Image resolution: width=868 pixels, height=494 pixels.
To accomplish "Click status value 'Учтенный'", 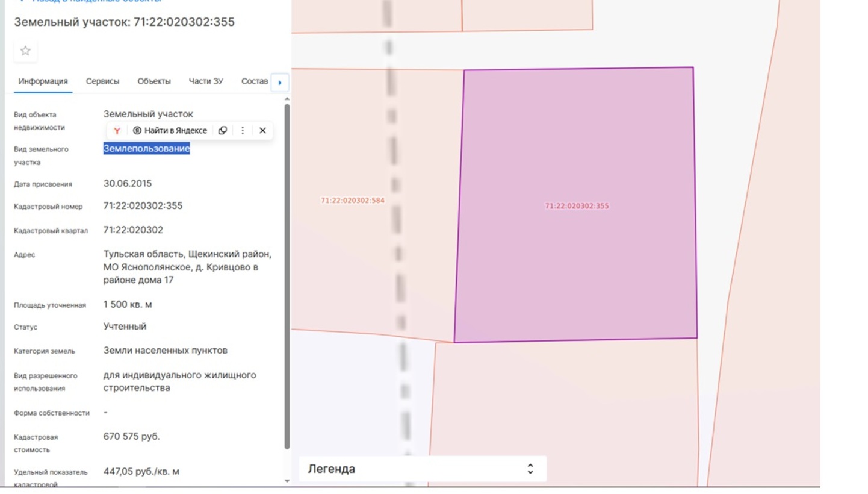I will click(x=125, y=327).
